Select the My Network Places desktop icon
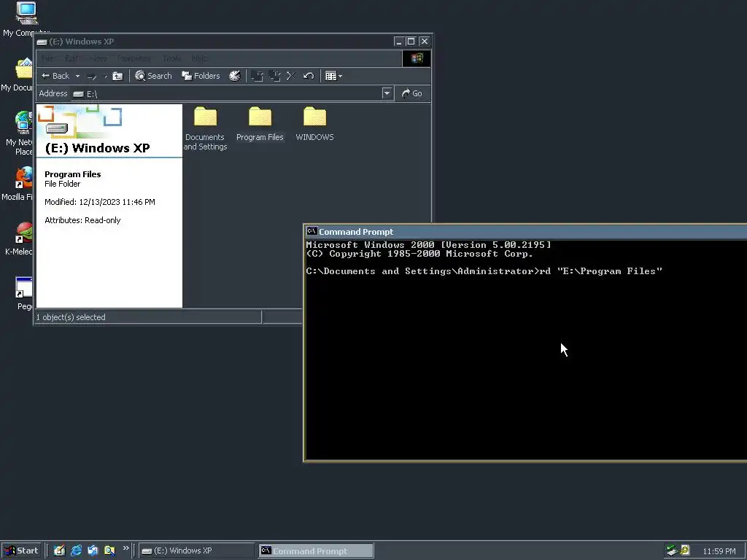 pos(19,133)
